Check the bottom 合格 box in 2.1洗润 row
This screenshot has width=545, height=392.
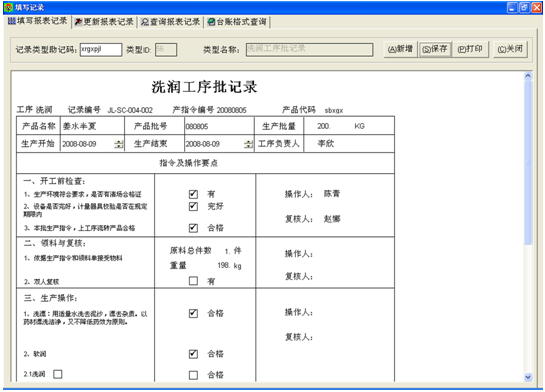(193, 375)
